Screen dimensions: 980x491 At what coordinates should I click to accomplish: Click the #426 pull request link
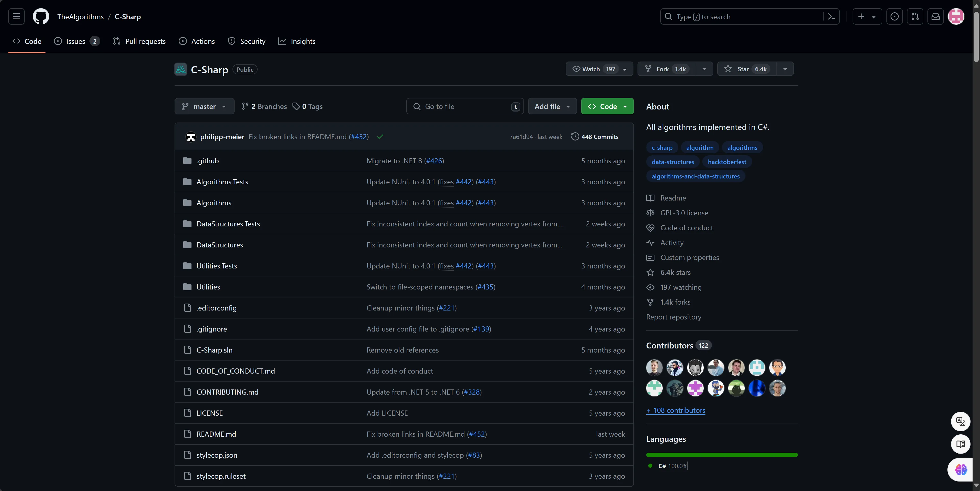coord(434,161)
